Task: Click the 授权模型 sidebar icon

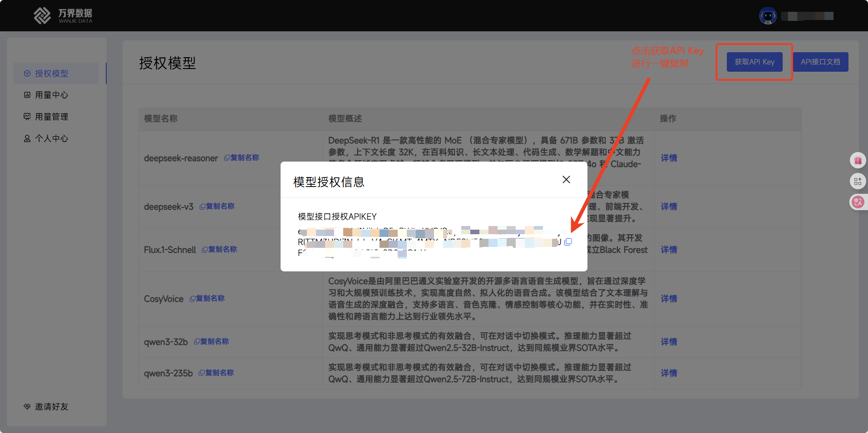Action: [x=27, y=74]
